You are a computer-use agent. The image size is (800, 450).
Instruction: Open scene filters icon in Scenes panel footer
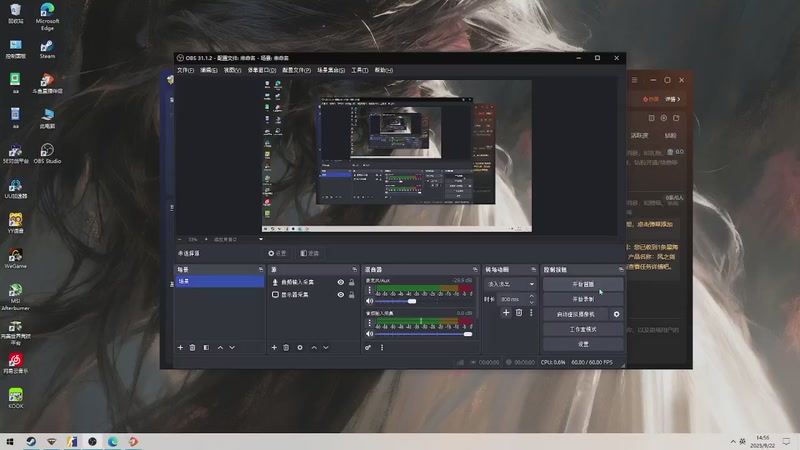click(x=206, y=347)
